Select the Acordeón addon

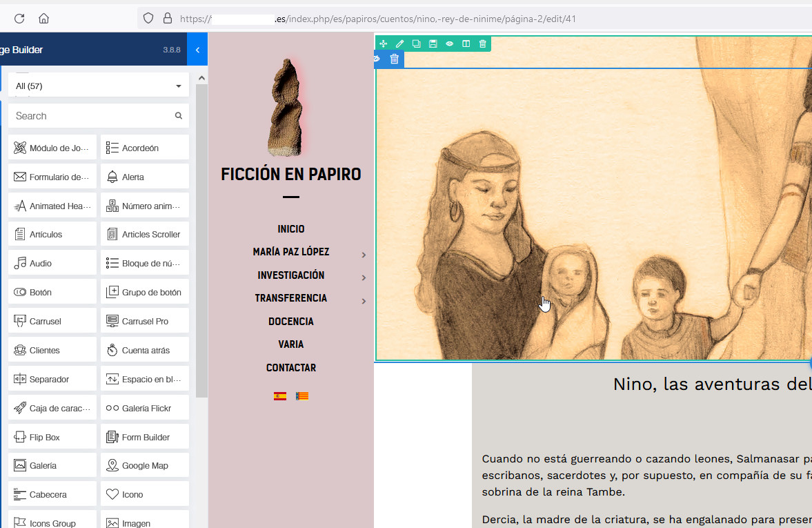point(145,148)
